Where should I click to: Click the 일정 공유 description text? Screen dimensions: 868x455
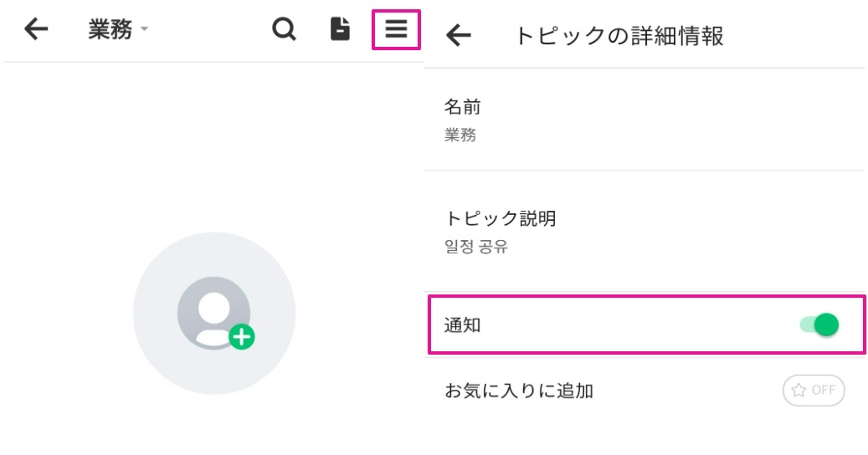coord(476,247)
